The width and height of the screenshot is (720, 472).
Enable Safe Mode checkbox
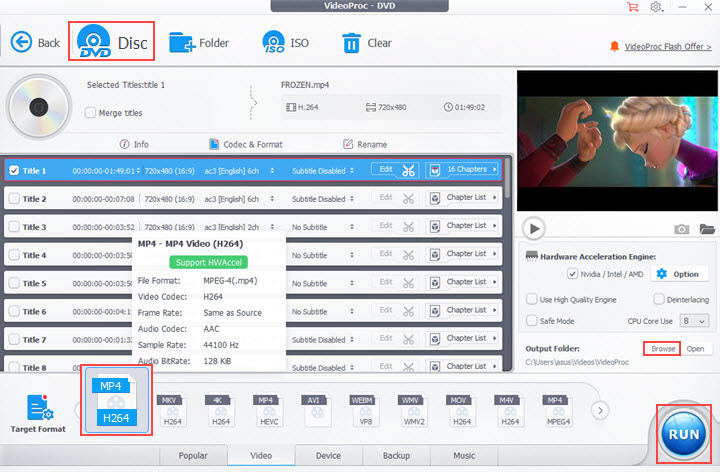click(531, 320)
